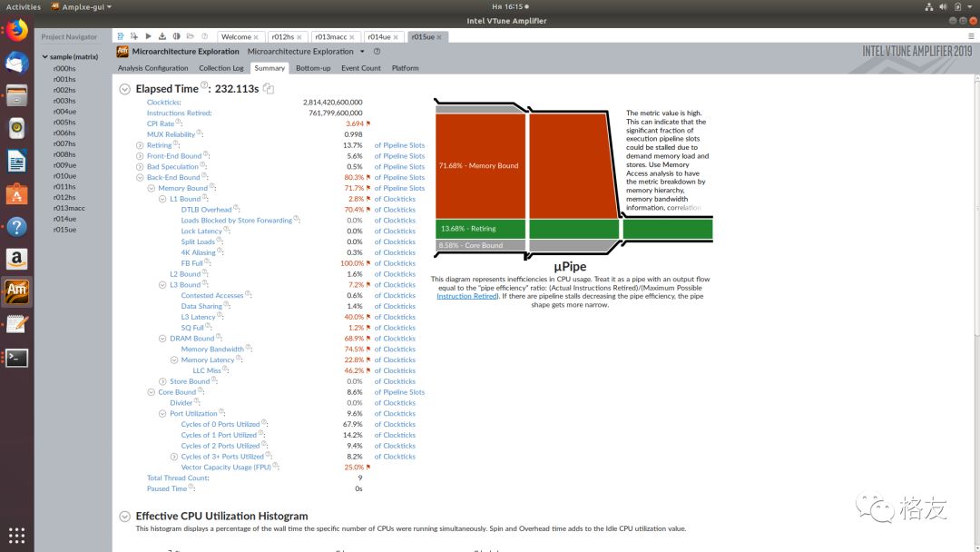The image size is (980, 552).
Task: Collapse the L1 Bound metric
Action: (x=162, y=199)
